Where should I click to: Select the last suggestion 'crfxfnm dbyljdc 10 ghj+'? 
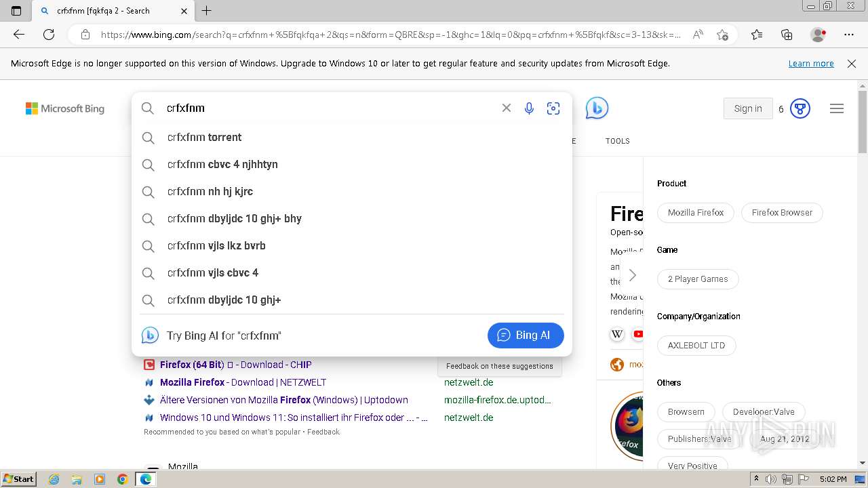(x=352, y=300)
